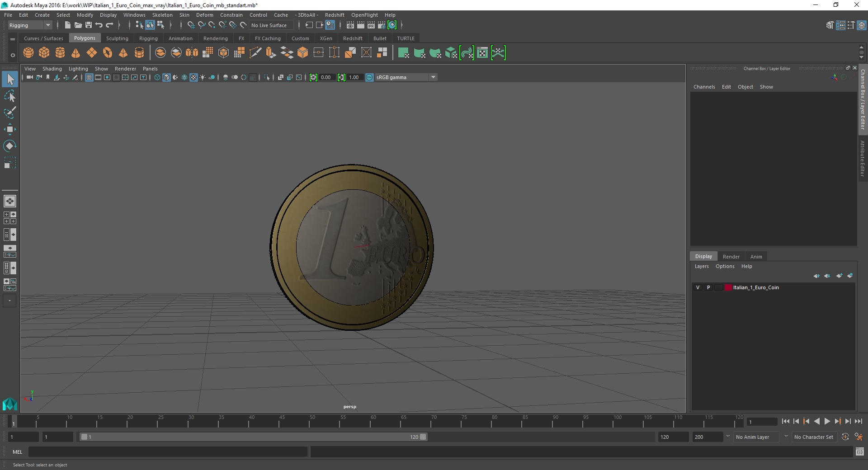Create a polygon plane from shelf

(92, 53)
